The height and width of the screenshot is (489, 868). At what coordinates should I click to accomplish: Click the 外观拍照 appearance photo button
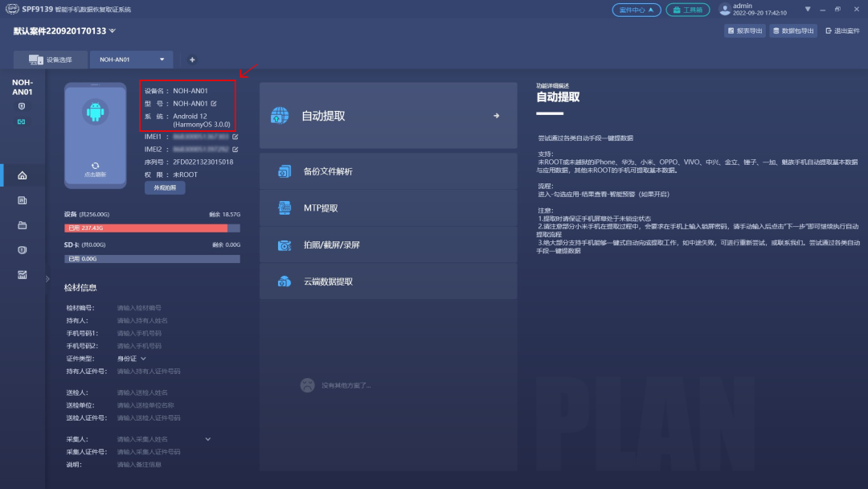pos(164,187)
